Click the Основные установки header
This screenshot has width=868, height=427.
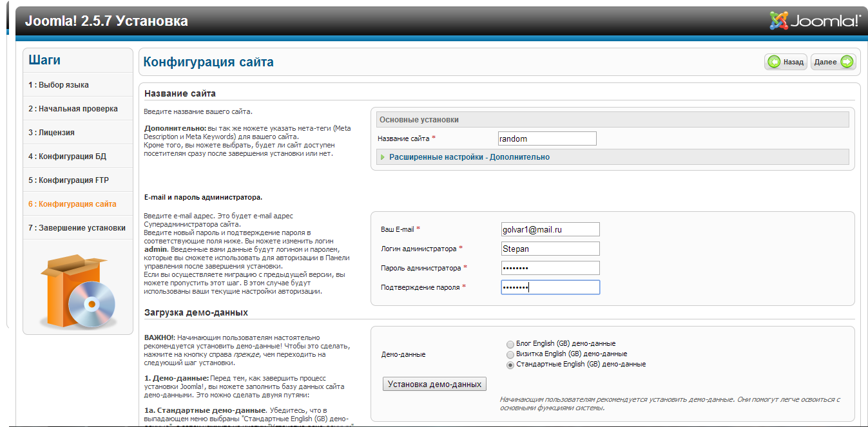click(613, 120)
